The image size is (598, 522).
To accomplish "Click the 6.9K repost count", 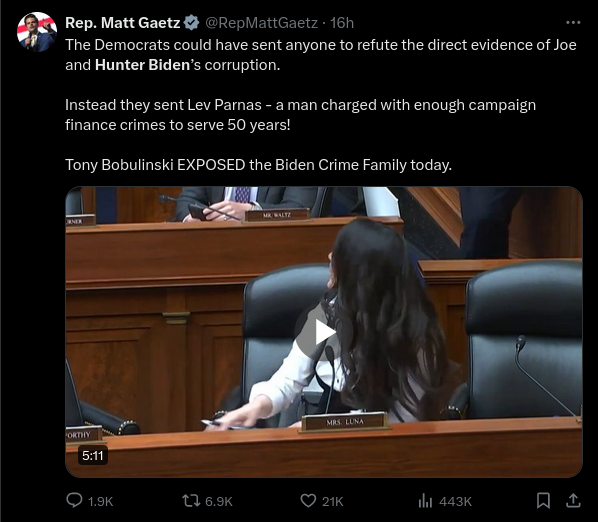I will point(219,501).
